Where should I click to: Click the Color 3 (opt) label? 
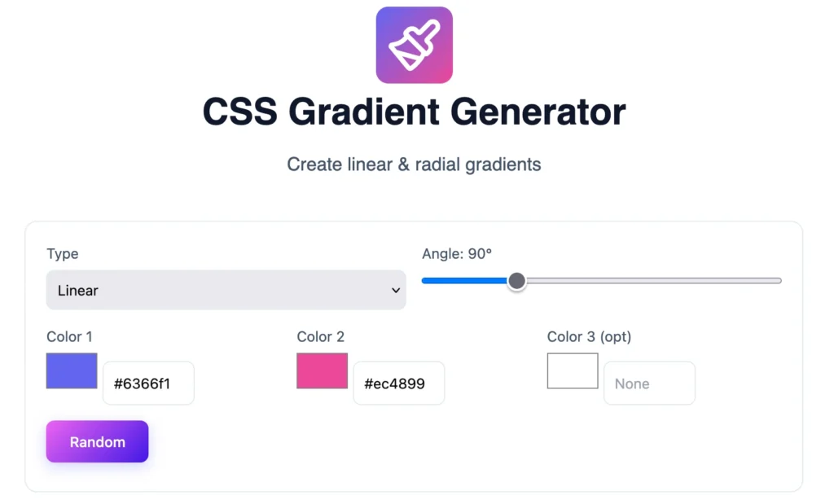tap(588, 336)
